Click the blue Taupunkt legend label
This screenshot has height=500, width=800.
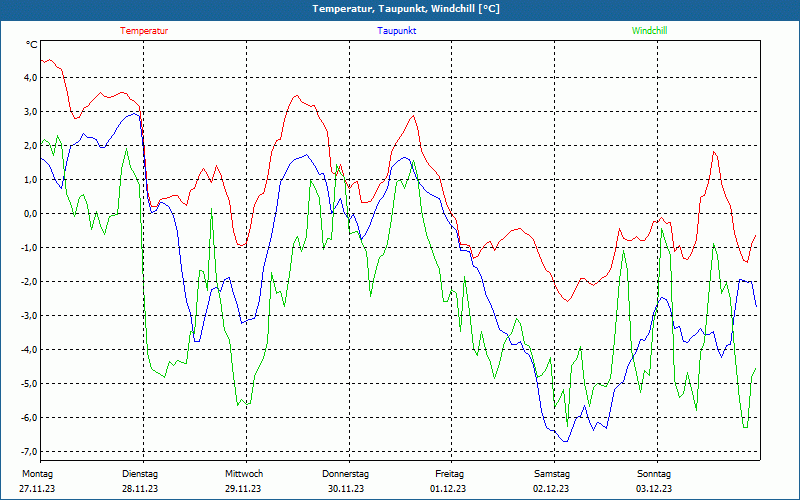pyautogui.click(x=396, y=31)
